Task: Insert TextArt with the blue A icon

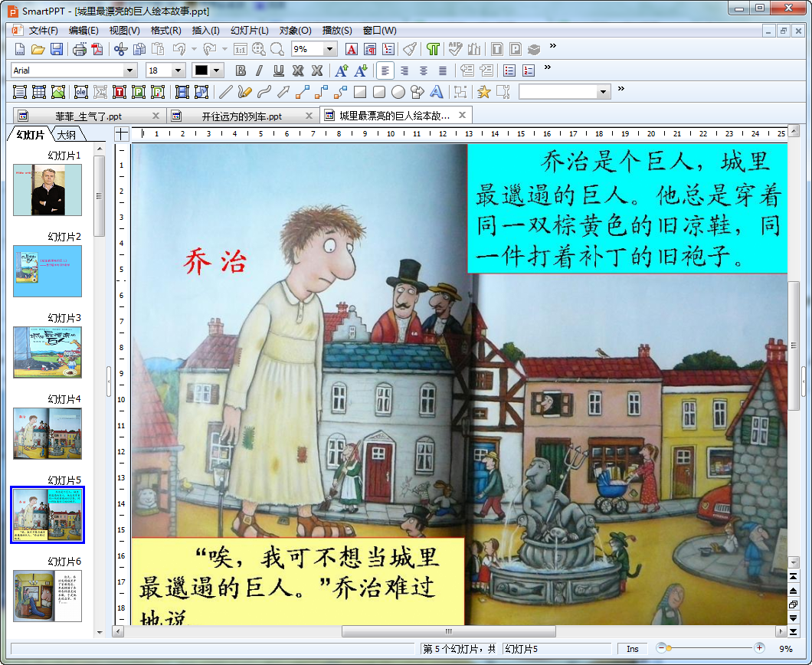Action: 437,92
